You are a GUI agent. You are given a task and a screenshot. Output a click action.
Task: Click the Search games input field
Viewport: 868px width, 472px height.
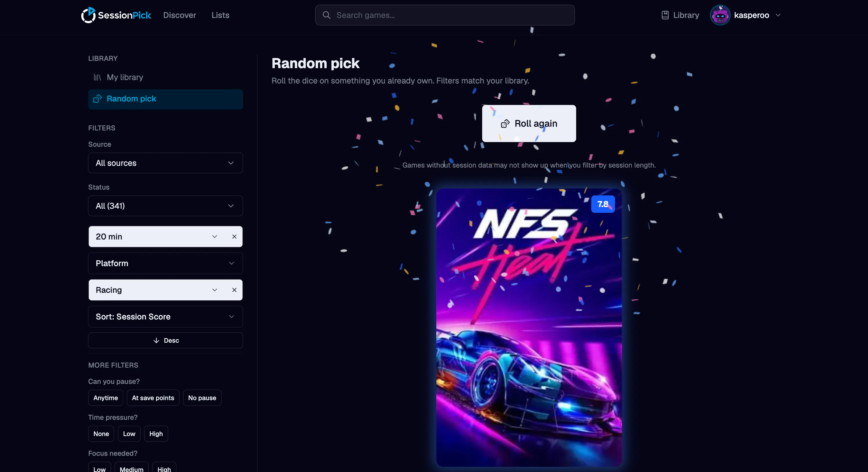(x=445, y=15)
